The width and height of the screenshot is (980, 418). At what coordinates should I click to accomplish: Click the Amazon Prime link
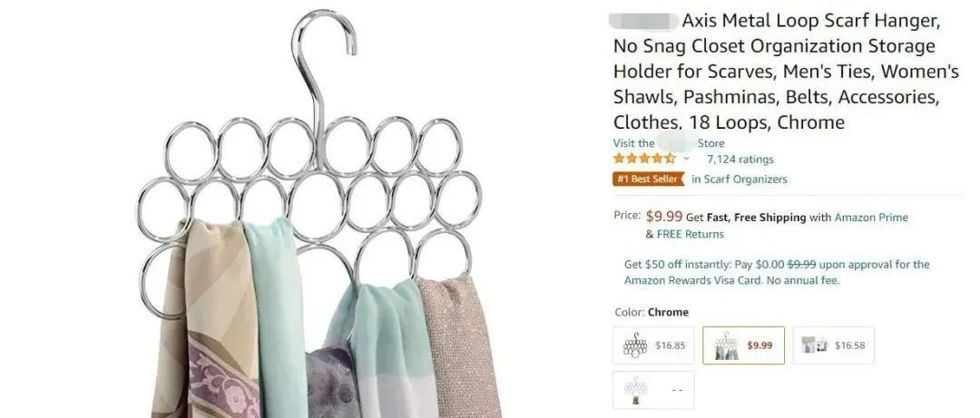(871, 218)
